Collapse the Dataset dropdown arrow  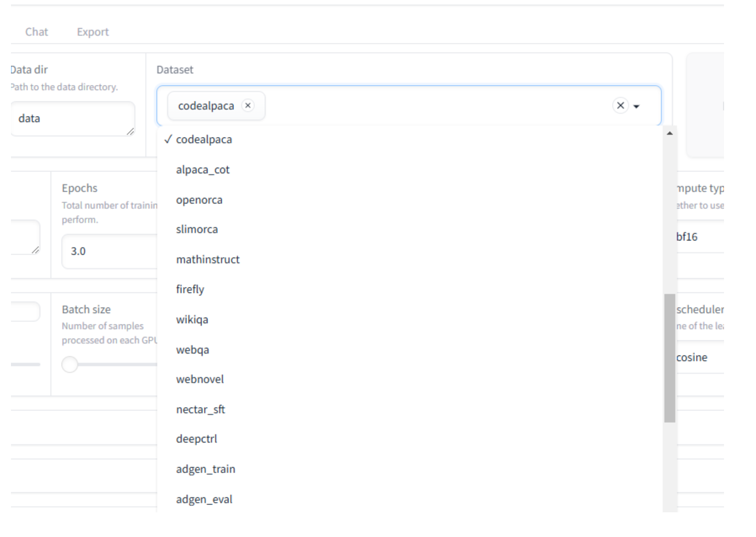pos(636,106)
